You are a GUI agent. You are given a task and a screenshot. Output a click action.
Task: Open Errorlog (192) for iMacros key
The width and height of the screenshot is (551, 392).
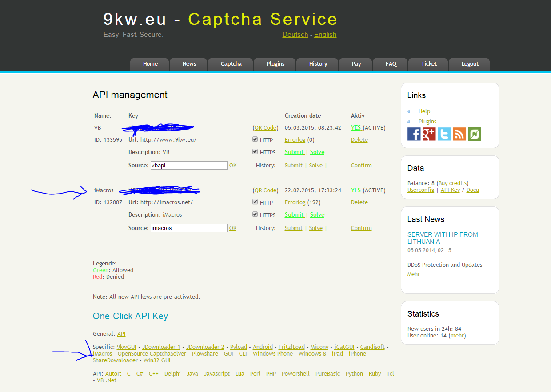point(295,202)
